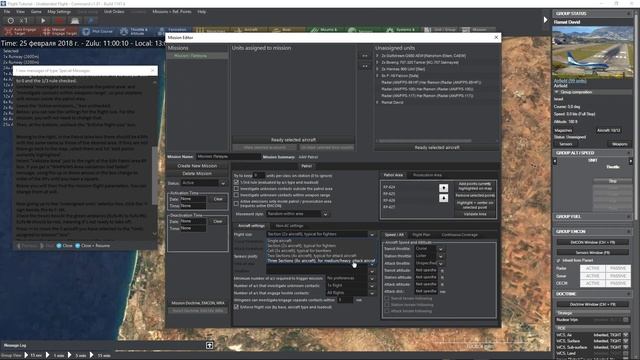Switch to the Flight Plan tab
The image size is (640, 360).
click(421, 235)
